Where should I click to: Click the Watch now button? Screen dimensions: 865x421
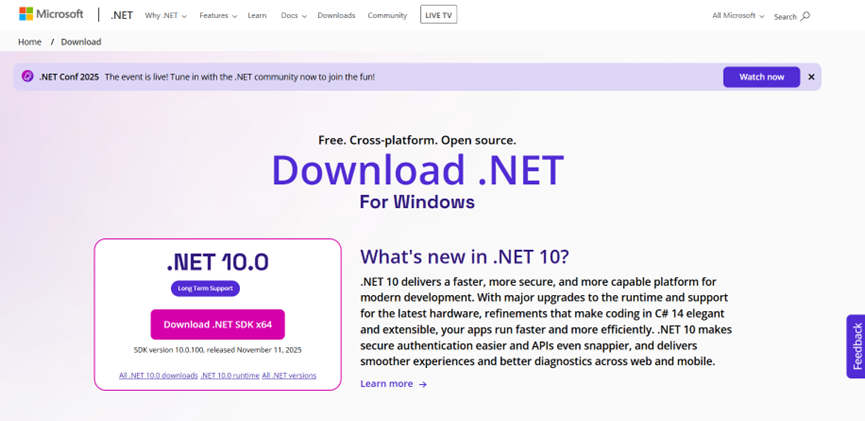[x=761, y=77]
